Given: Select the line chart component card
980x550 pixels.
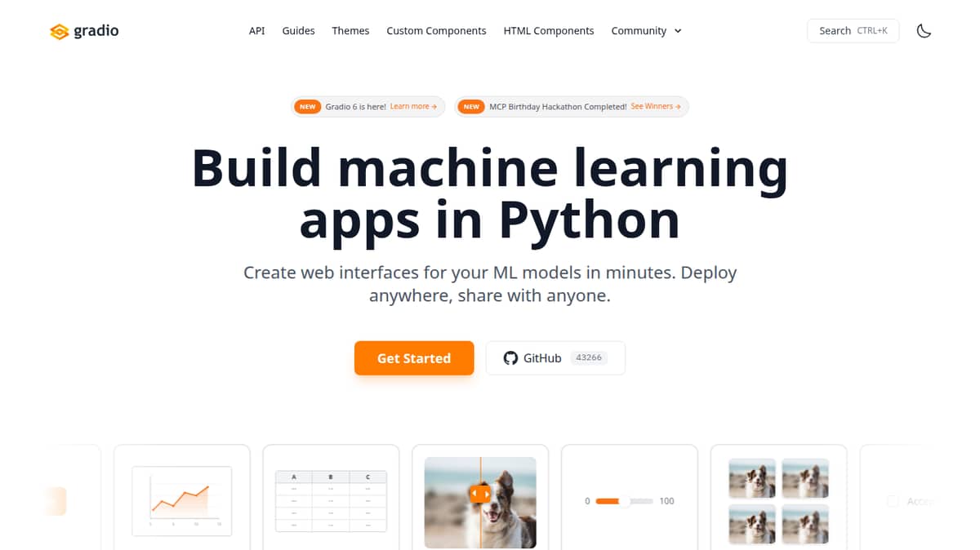Looking at the screenshot, I should 181,497.
